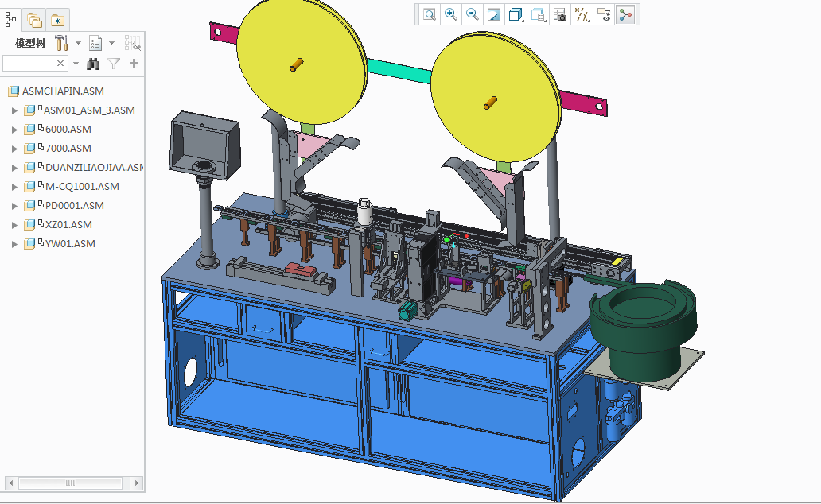Screen dimensions: 821x504
Task: Expand the XZ01.ASM tree node
Action: tap(14, 224)
